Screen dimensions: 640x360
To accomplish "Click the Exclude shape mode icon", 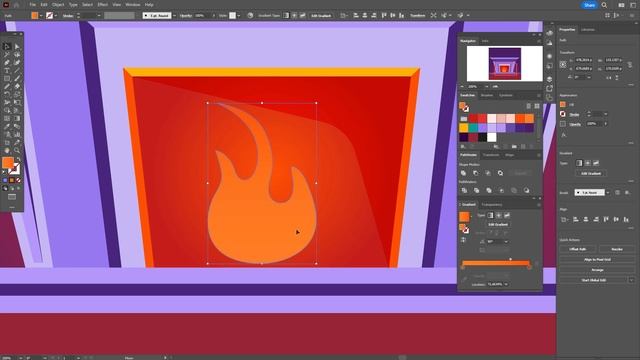I will [500, 173].
